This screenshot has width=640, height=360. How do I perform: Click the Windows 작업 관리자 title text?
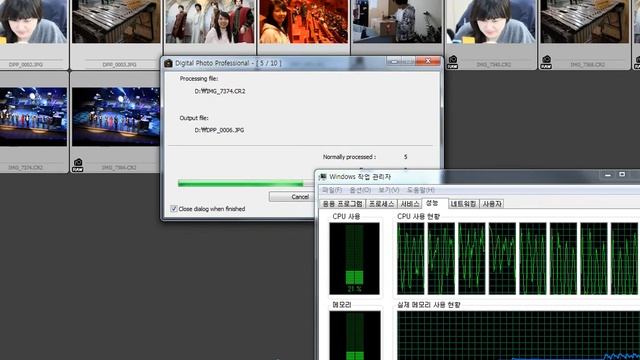pos(360,177)
